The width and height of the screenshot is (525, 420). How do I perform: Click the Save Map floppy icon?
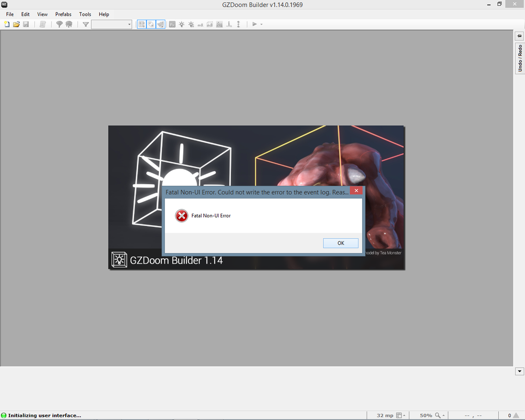tap(26, 24)
